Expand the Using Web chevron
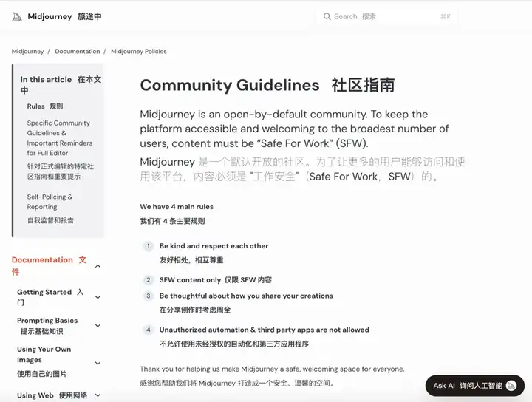Image resolution: width=532 pixels, height=402 pixels. click(x=98, y=395)
